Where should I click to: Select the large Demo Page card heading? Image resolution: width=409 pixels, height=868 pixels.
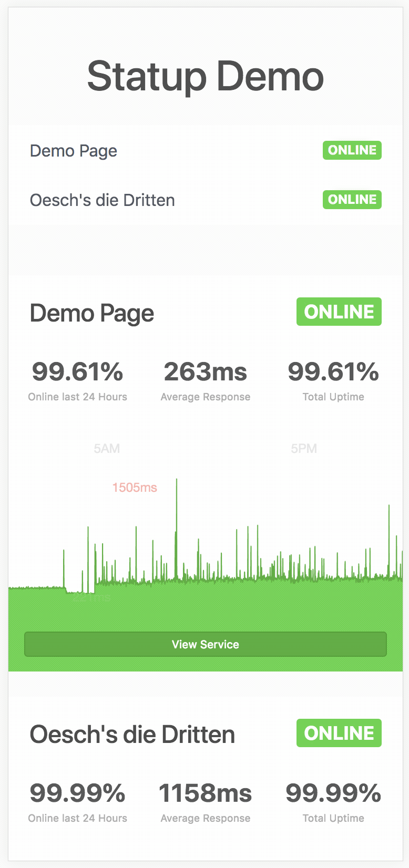pos(92,313)
